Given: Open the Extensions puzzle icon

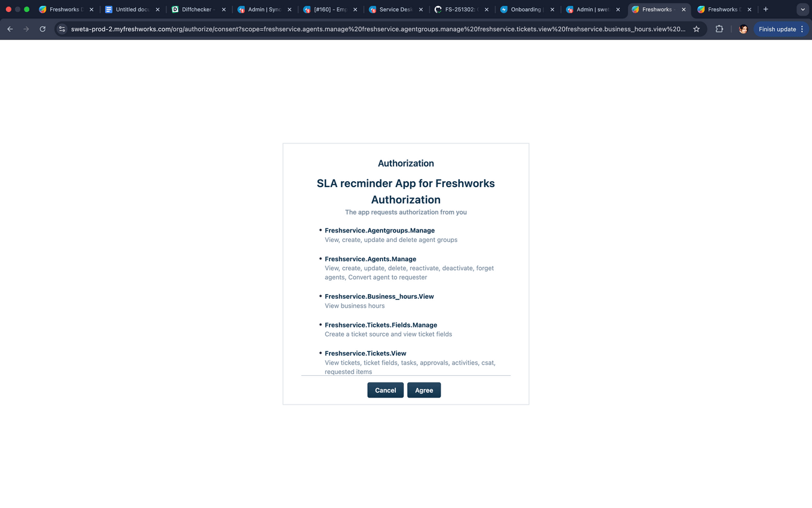Looking at the screenshot, I should (719, 29).
